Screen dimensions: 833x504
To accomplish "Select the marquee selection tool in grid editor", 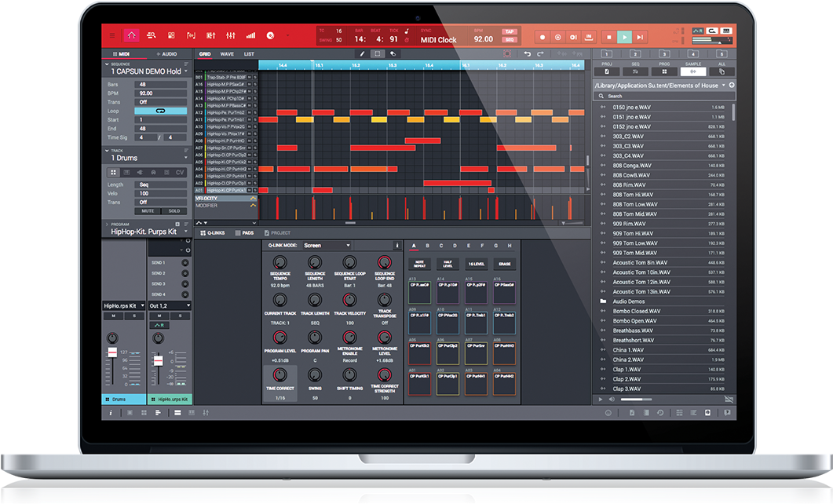I will [376, 54].
